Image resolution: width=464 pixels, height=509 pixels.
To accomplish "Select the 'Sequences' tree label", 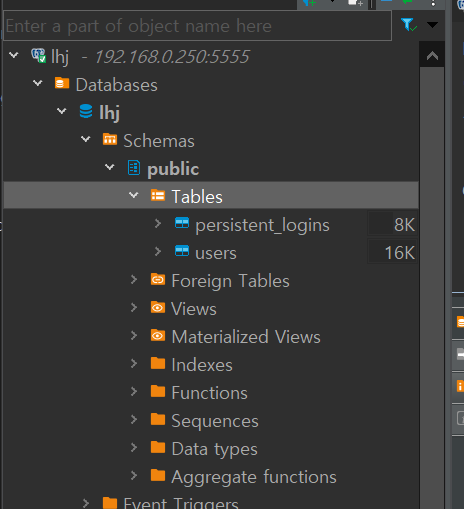I will pyautogui.click(x=215, y=421).
